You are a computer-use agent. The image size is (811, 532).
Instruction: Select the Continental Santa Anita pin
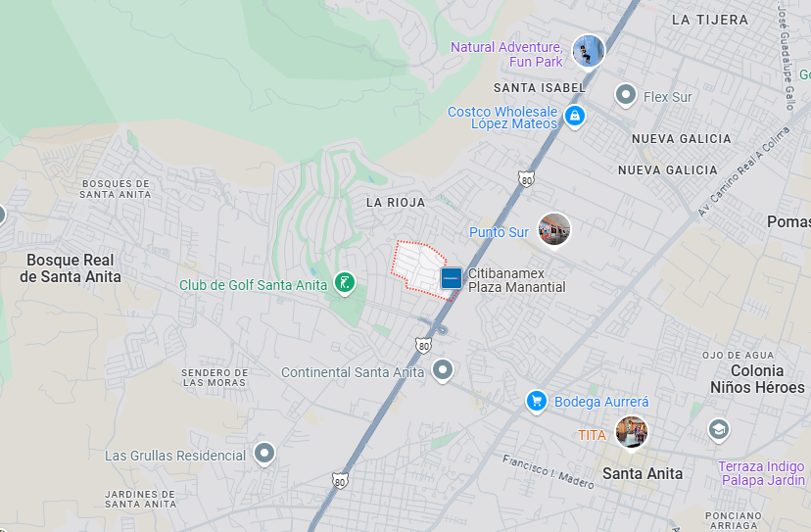coord(442,370)
